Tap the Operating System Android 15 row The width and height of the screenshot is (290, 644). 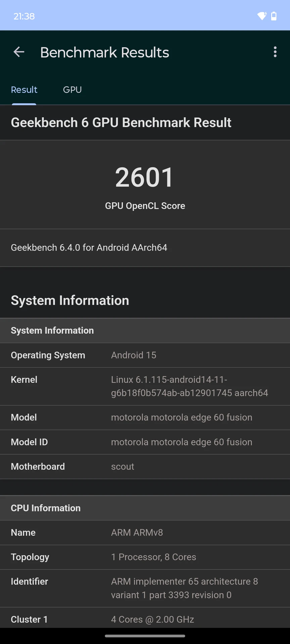tap(145, 355)
